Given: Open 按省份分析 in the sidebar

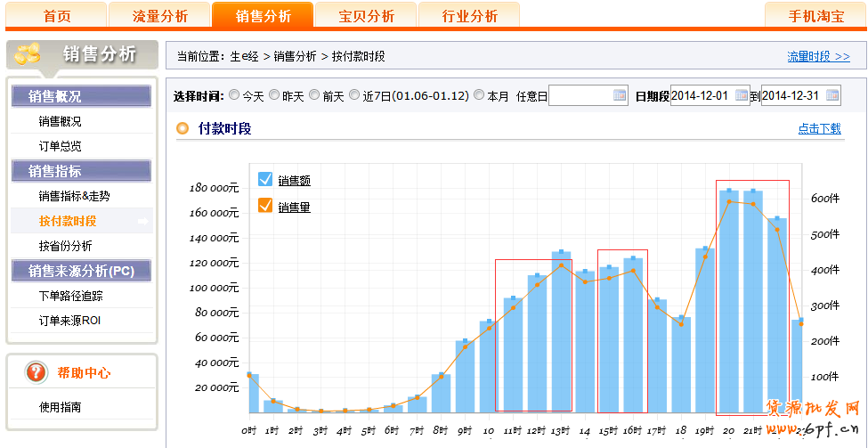Looking at the screenshot, I should (65, 246).
